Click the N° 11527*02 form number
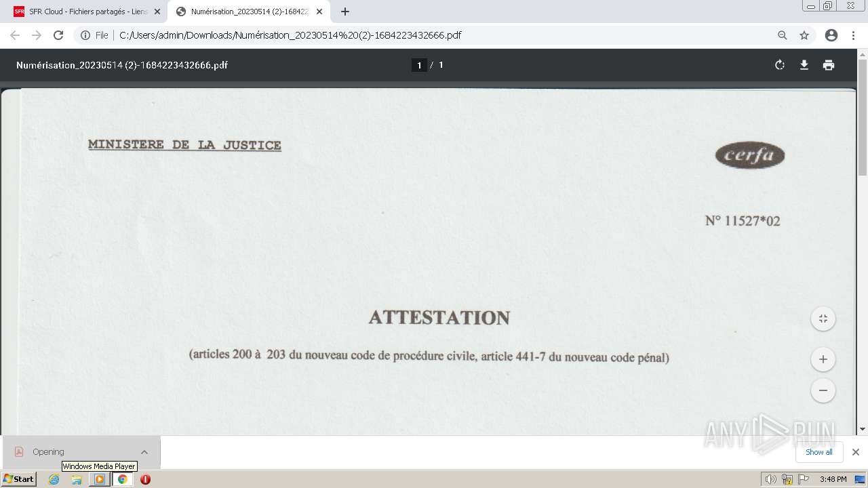The image size is (868, 488). coord(743,221)
